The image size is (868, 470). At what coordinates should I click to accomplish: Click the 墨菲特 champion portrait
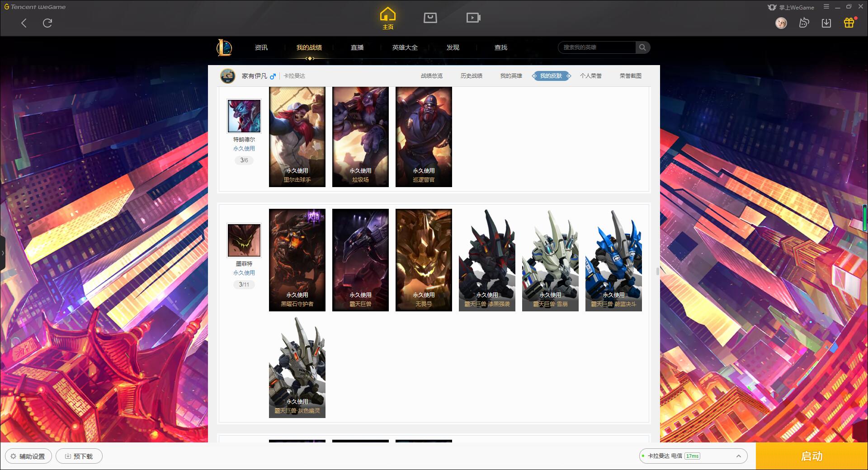(x=244, y=240)
